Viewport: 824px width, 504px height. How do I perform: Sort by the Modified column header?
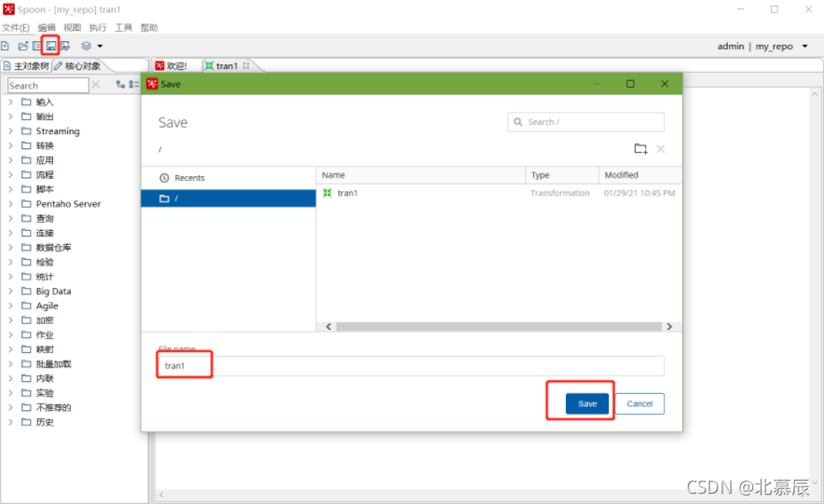pyautogui.click(x=640, y=175)
